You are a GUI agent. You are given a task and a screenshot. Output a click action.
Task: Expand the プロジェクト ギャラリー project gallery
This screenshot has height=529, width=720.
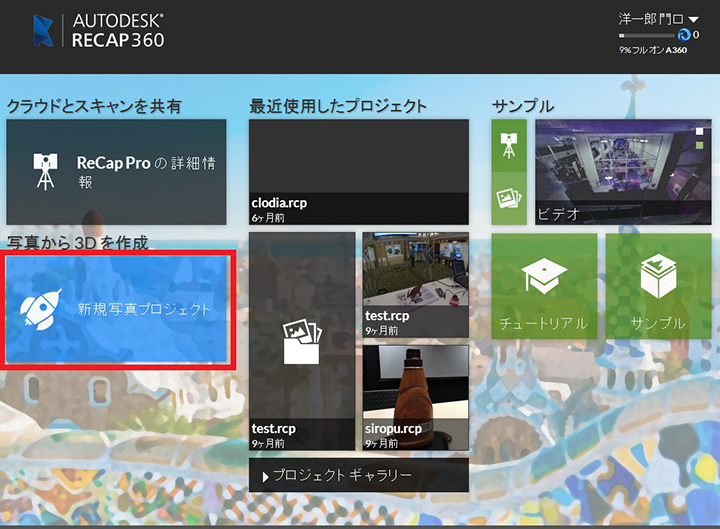click(359, 475)
